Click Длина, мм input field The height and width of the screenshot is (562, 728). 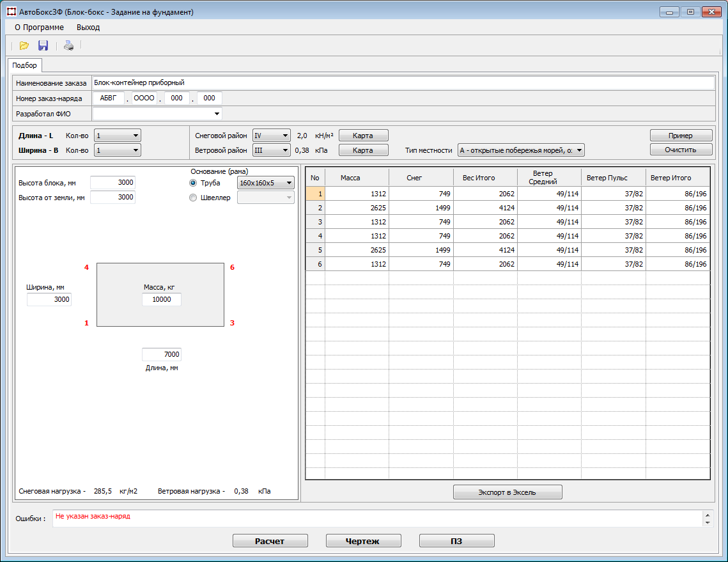point(162,354)
